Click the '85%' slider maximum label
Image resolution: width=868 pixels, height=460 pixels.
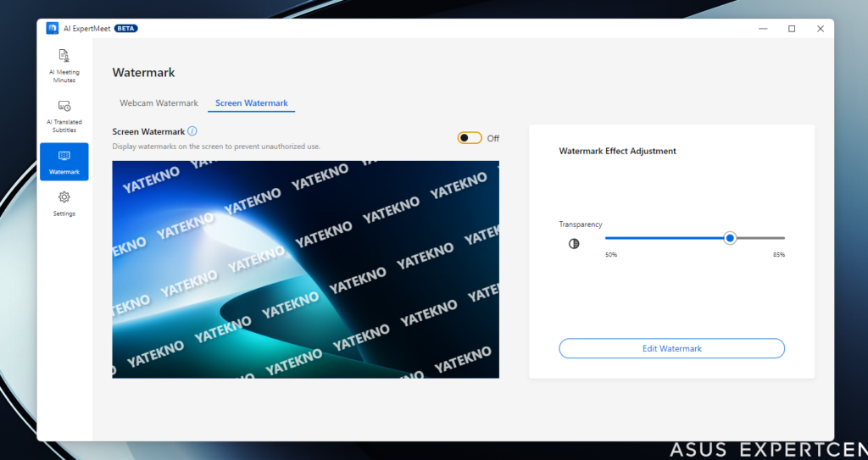click(x=779, y=255)
